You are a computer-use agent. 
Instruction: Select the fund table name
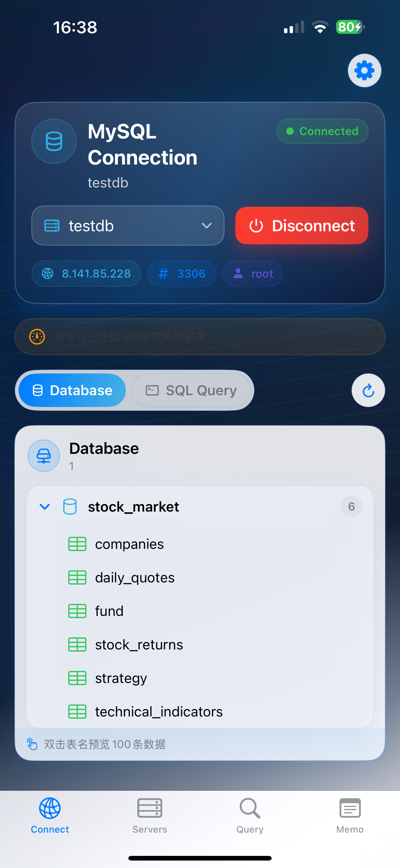109,611
